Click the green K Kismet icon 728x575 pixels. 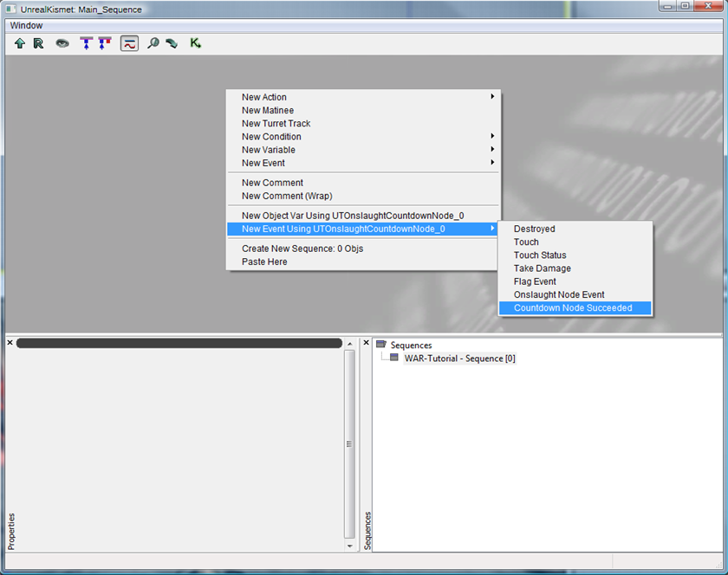(x=196, y=43)
